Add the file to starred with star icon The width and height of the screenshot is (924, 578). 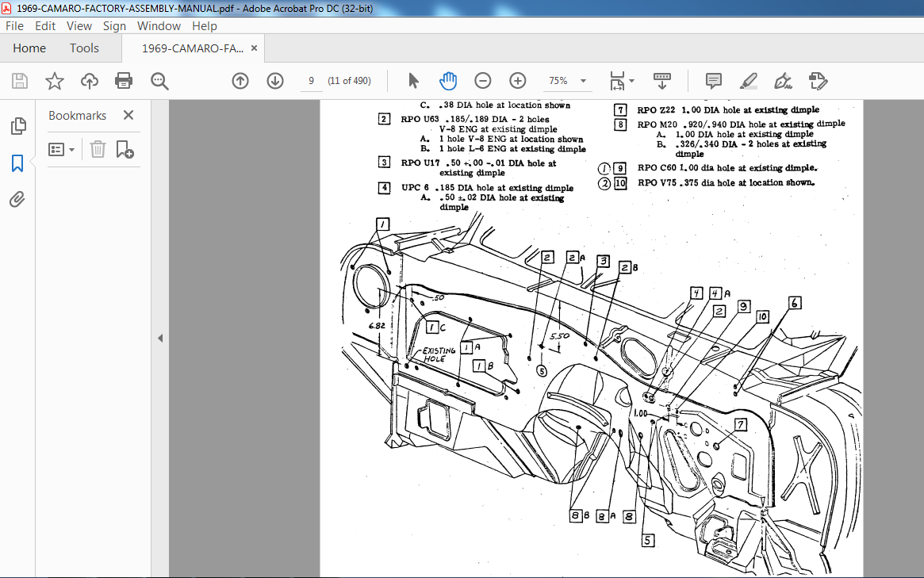[x=54, y=81]
